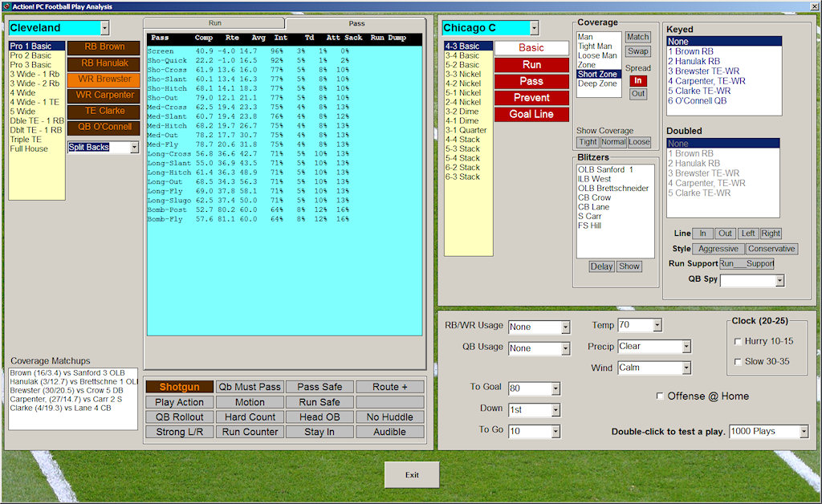Tick the Offense @ Home checkbox

coord(660,396)
